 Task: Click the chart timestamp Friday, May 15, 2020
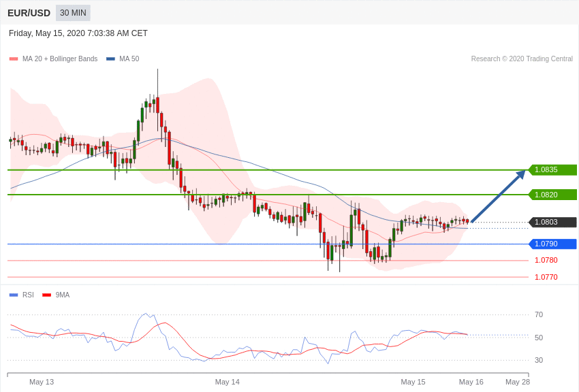tap(78, 33)
